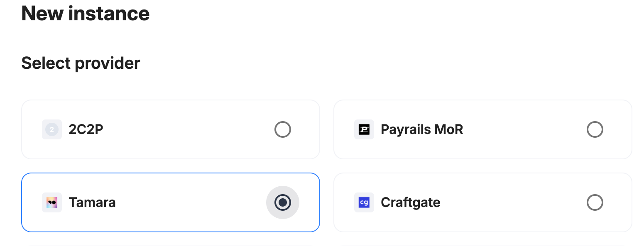
Task: Choose the Payrails MoR radio button
Action: pyautogui.click(x=595, y=129)
